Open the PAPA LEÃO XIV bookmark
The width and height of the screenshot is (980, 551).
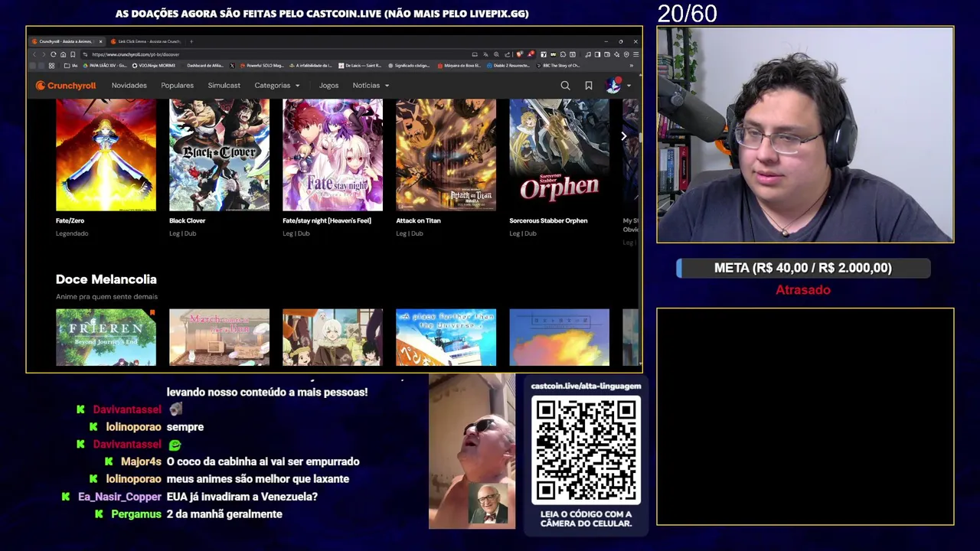(107, 66)
